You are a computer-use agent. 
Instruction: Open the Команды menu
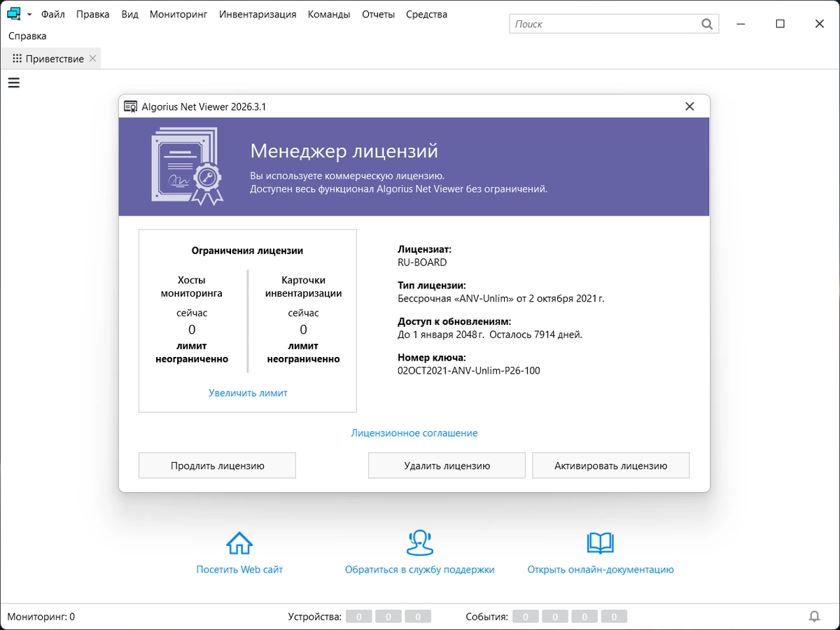tap(329, 14)
